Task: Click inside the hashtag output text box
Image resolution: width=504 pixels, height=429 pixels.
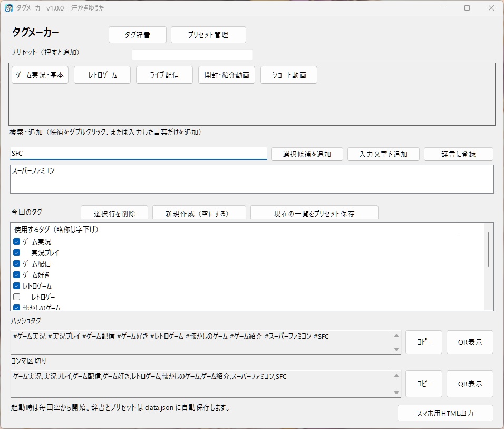Action: pyautogui.click(x=201, y=342)
